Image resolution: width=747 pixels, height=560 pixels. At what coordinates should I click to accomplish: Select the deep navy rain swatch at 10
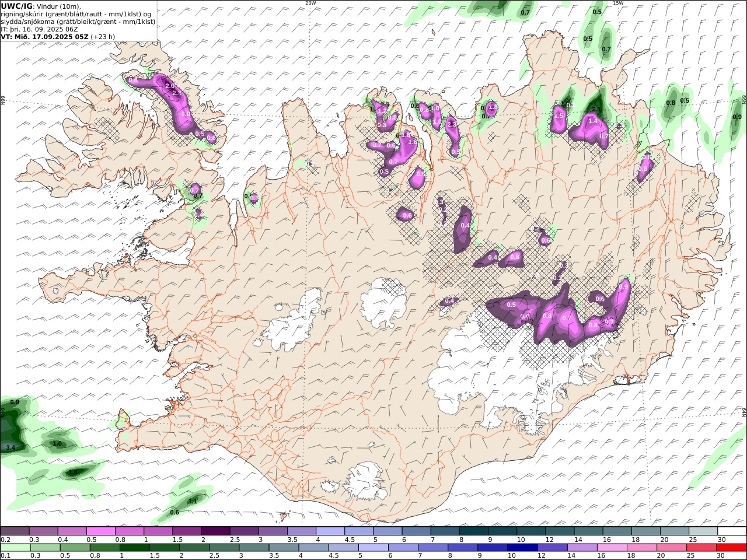click(x=522, y=547)
